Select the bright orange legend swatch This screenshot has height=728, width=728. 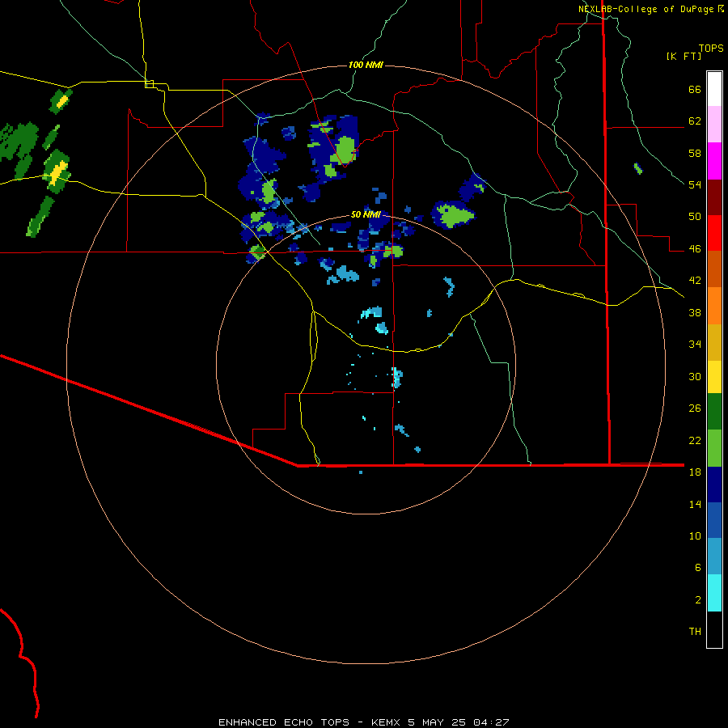click(714, 306)
